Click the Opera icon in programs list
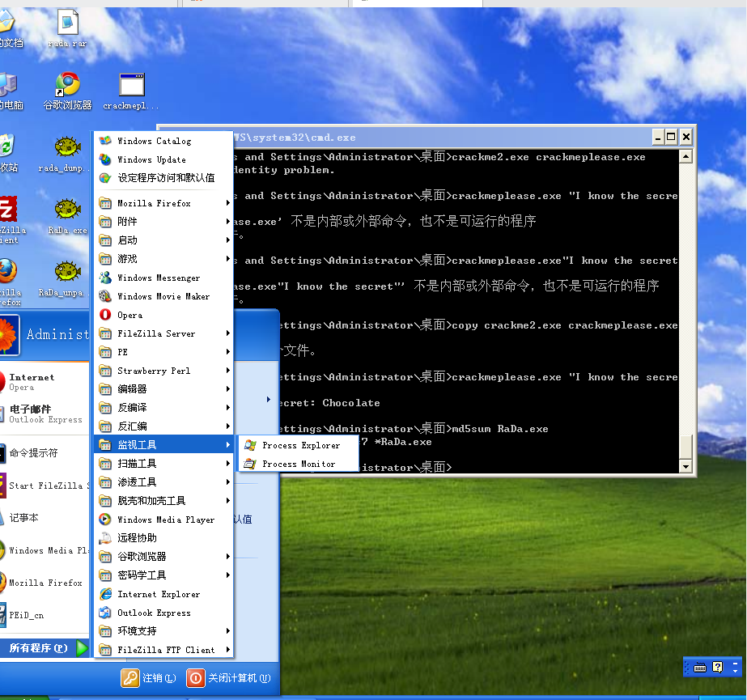 [105, 315]
